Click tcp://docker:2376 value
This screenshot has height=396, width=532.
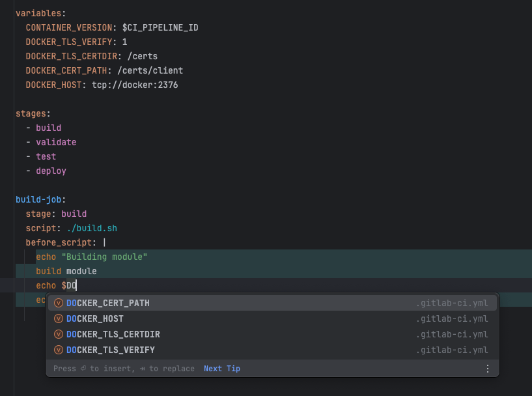(x=135, y=85)
